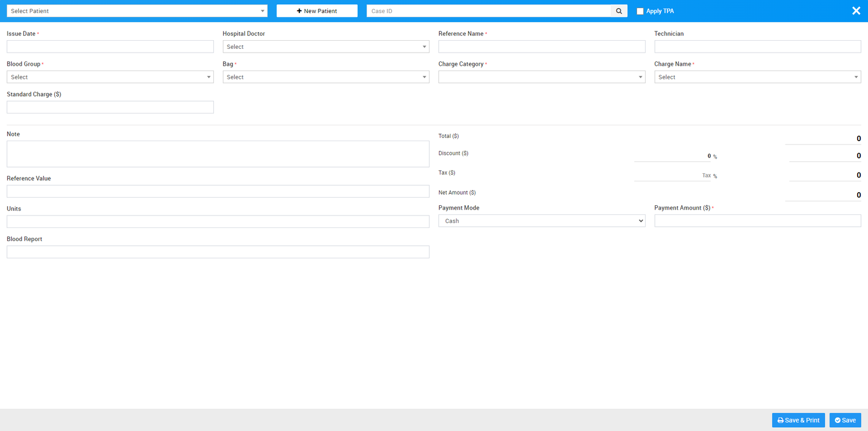
Task: Focus the Issue Date field
Action: [x=110, y=47]
